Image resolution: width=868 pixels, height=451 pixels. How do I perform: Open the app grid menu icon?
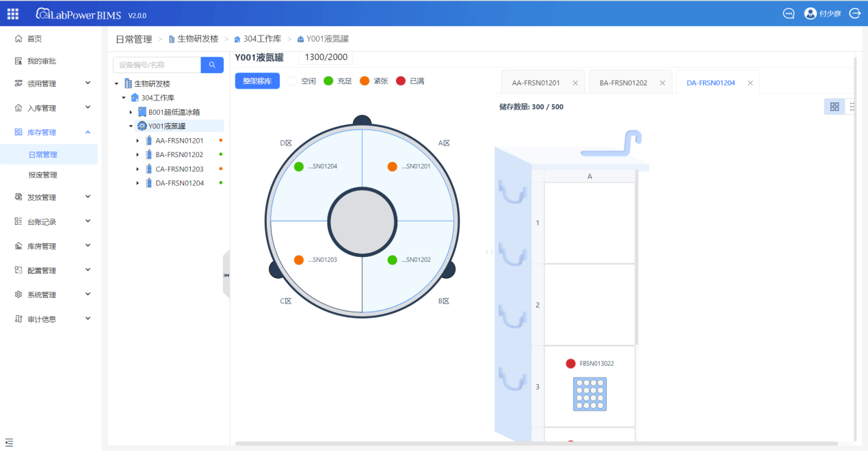pyautogui.click(x=13, y=14)
